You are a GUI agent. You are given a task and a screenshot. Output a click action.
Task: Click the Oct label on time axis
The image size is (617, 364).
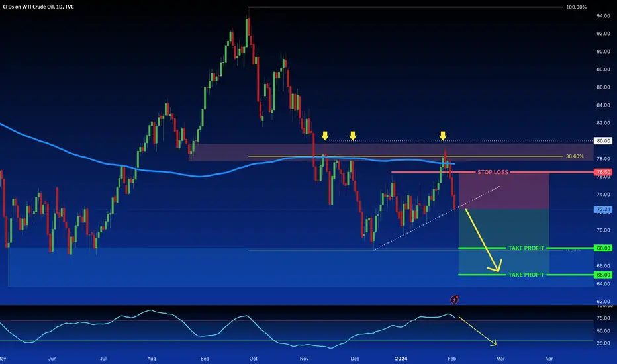[x=254, y=359]
